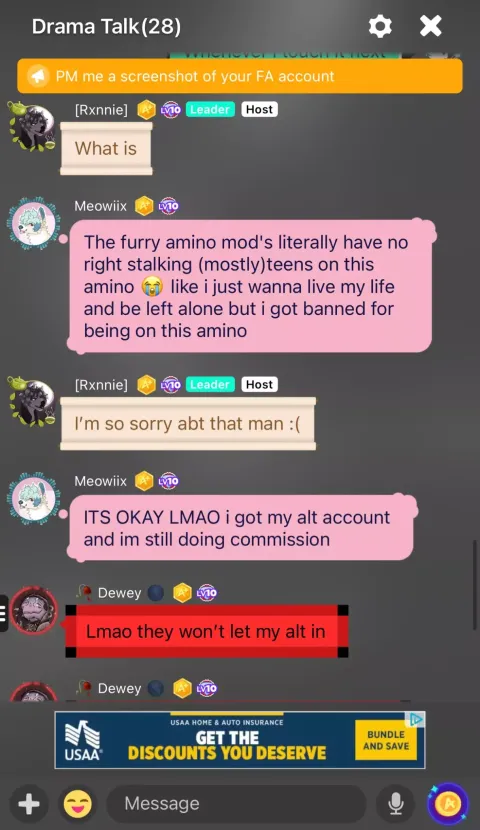480x830 pixels.
Task: Click the Bundle and Save ad button
Action: (x=386, y=740)
